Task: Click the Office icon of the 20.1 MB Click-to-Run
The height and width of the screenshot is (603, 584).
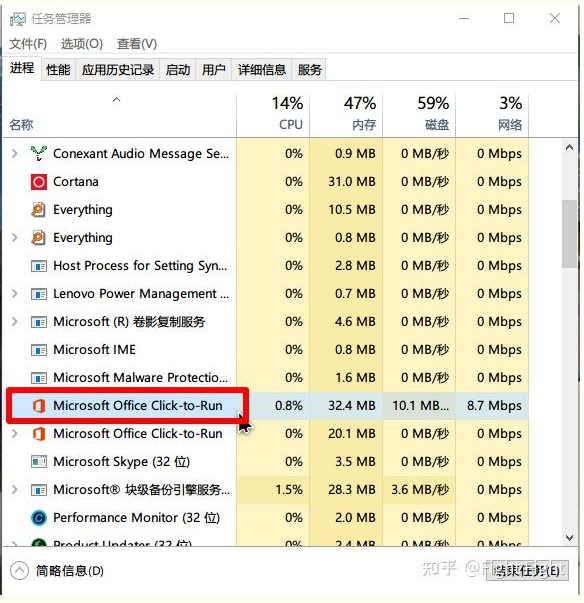Action: pos(39,434)
